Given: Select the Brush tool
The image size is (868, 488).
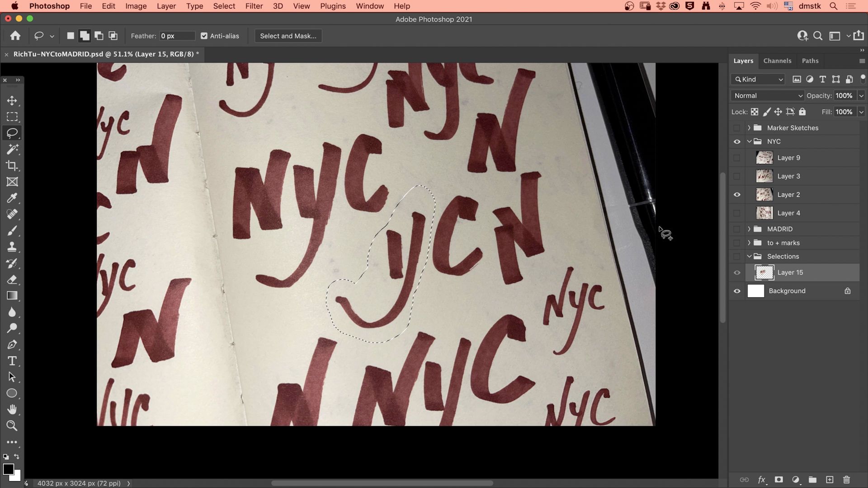Looking at the screenshot, I should (12, 230).
